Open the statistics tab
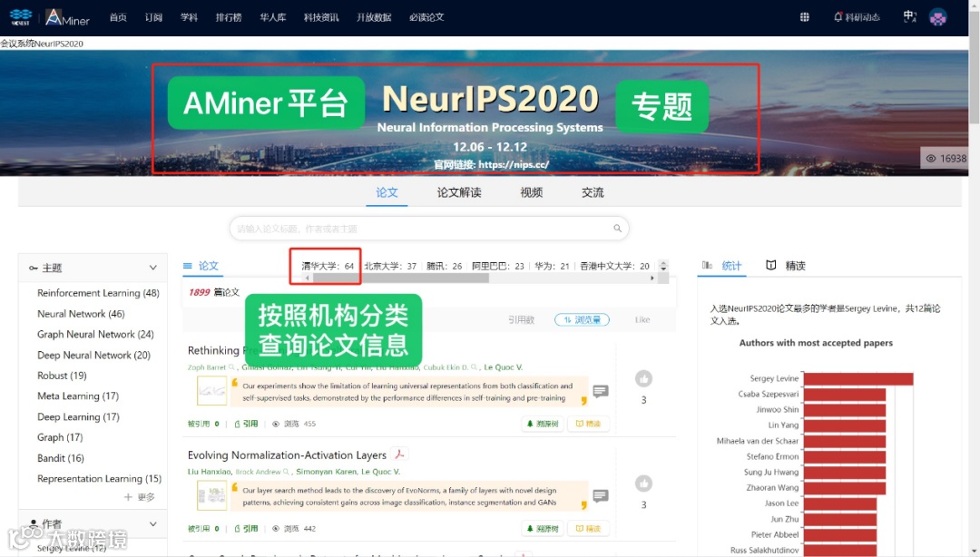Viewport: 980px width, 557px height. [x=731, y=266]
